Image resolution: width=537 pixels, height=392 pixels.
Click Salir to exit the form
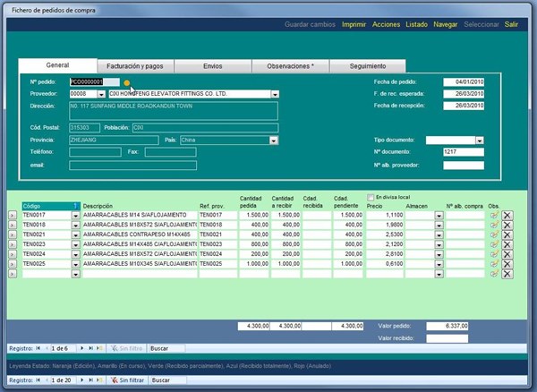point(511,24)
